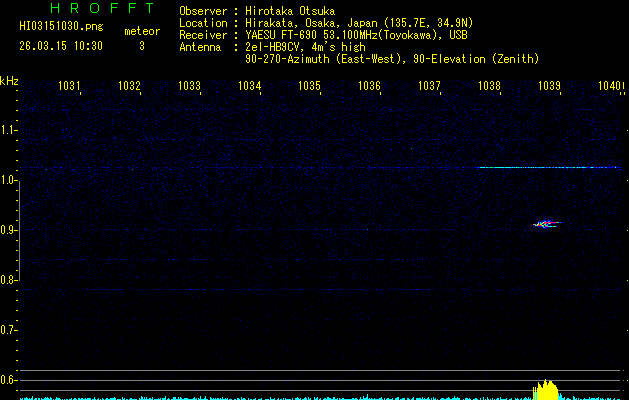The image size is (629, 400).
Task: Click the 1040 time axis label
Action: coord(609,85)
